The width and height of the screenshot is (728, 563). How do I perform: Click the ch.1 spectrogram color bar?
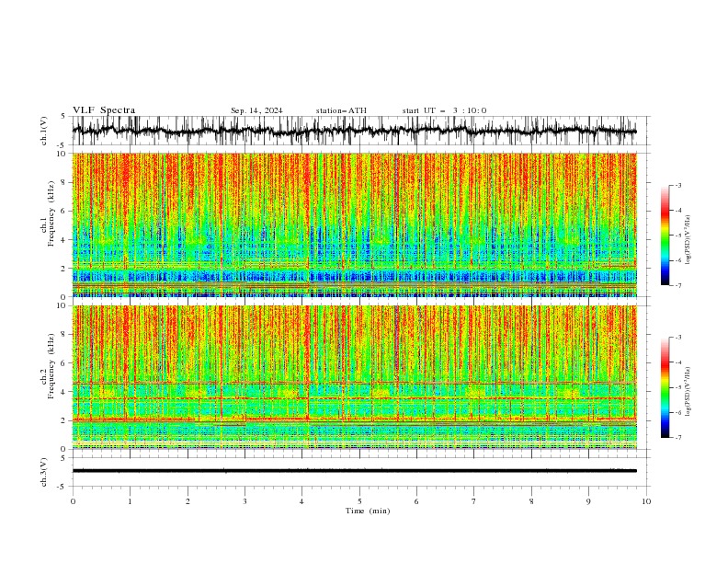point(665,236)
